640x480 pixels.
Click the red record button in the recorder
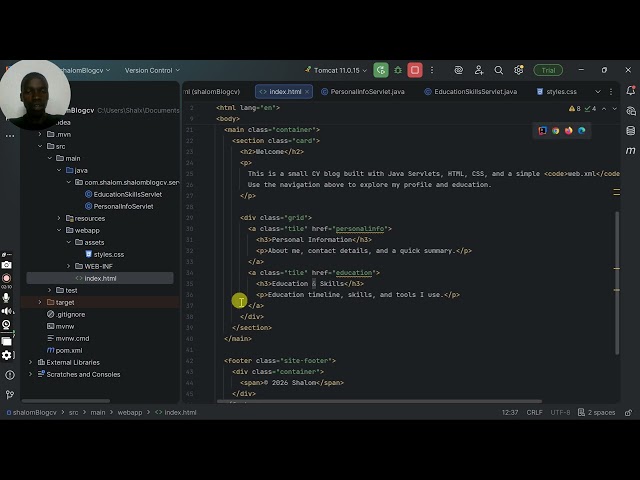6,278
